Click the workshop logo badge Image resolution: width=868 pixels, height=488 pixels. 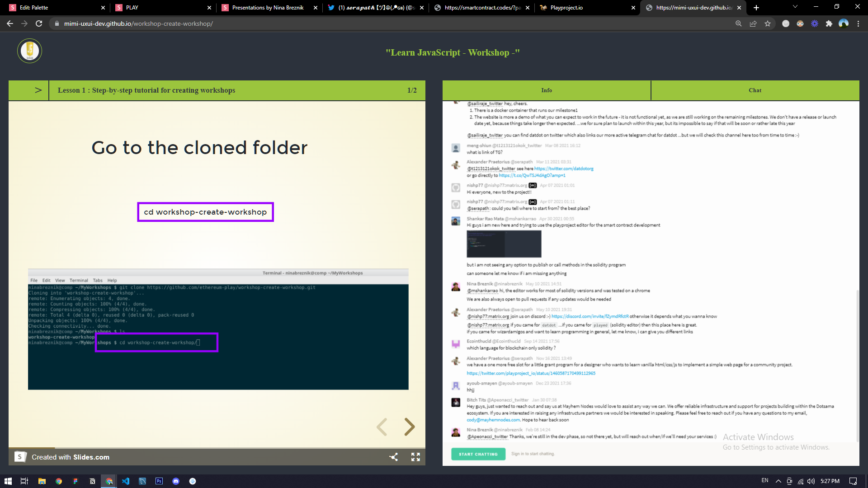30,51
